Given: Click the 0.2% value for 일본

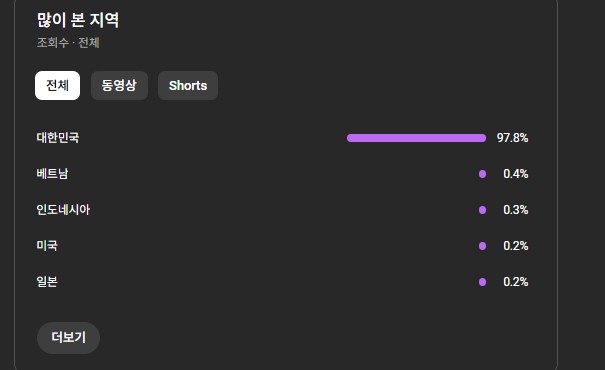Looking at the screenshot, I should tap(515, 282).
